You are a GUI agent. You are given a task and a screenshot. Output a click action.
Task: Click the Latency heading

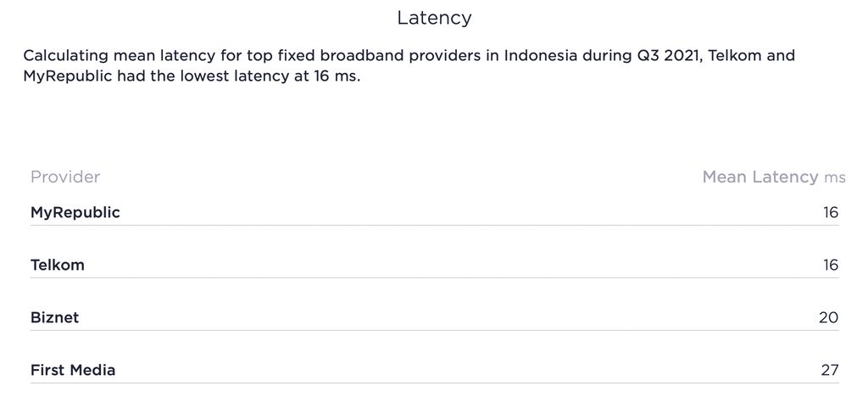pyautogui.click(x=434, y=17)
